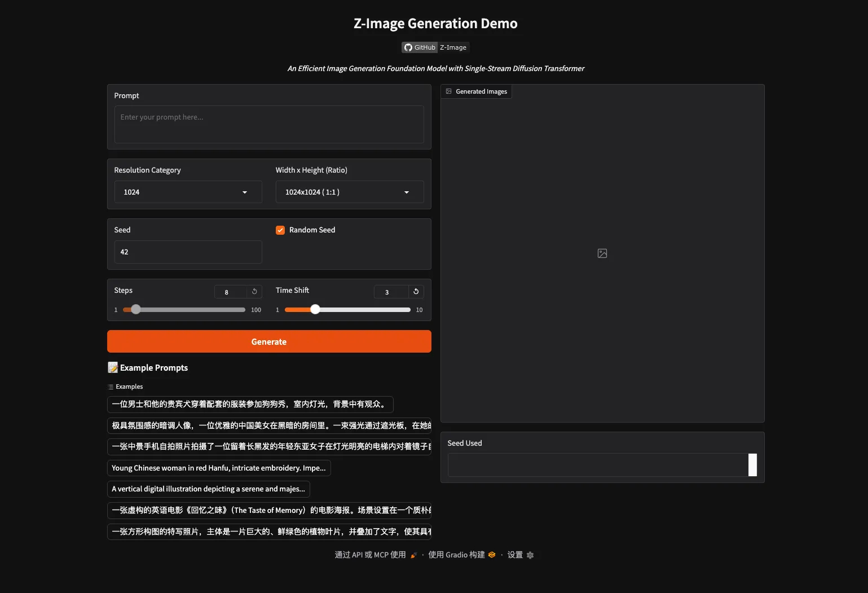This screenshot has width=868, height=593.
Task: Disable the Random Seed checkbox
Action: (280, 230)
